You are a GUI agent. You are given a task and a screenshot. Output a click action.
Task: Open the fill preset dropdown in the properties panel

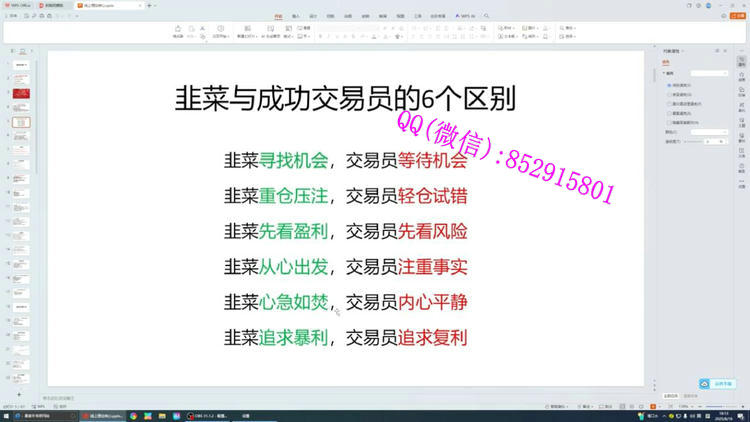point(708,73)
